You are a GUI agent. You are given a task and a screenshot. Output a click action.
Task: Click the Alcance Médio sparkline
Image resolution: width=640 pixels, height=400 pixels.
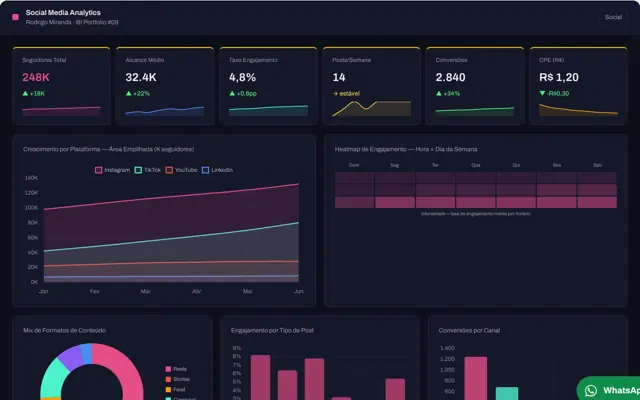(x=164, y=111)
